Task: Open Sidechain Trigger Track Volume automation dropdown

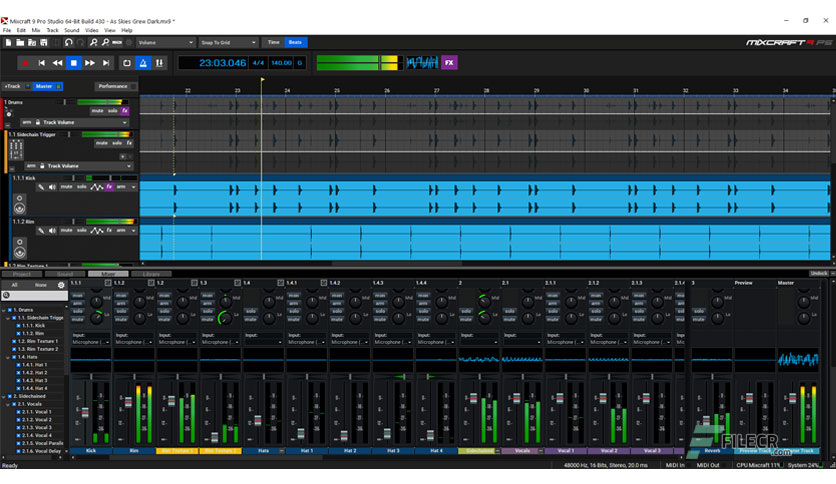Action: click(88, 166)
